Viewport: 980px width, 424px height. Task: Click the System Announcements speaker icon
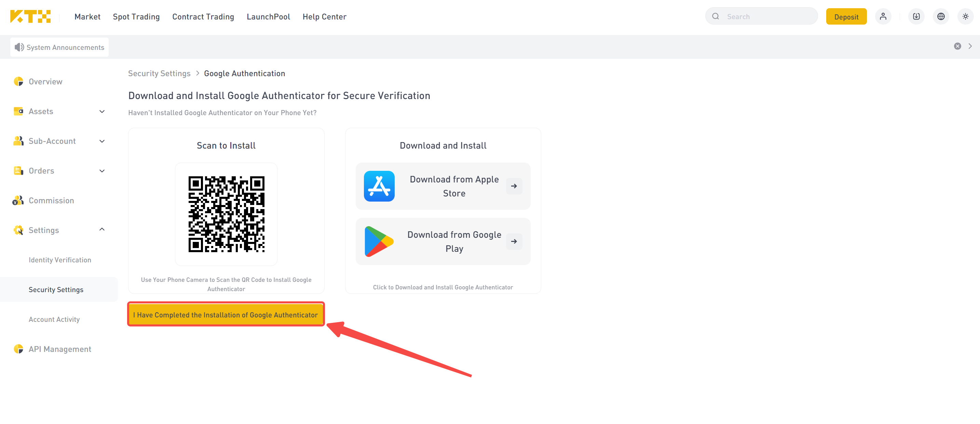click(x=19, y=47)
